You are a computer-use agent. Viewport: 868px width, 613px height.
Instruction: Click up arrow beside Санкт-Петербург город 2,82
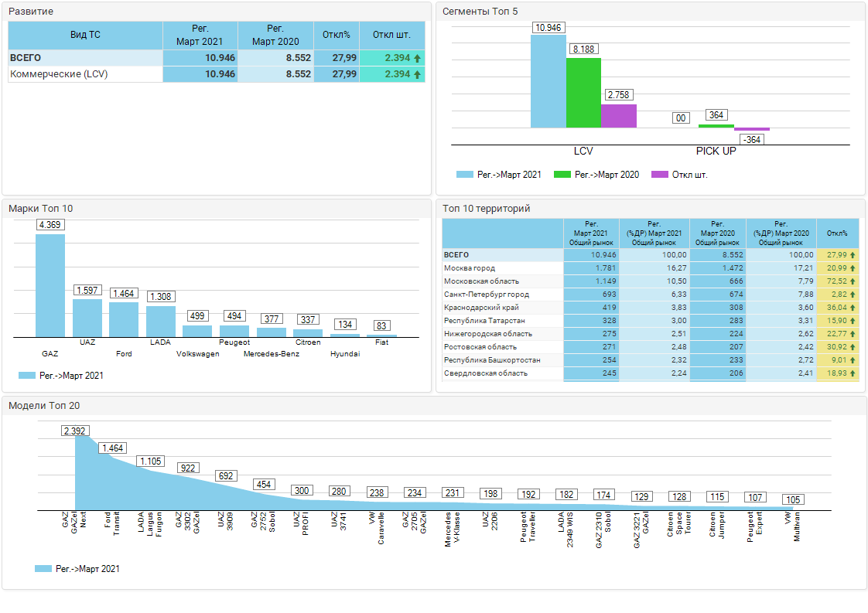point(853,295)
